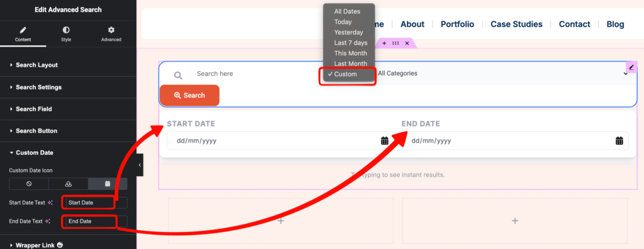Image resolution: width=644 pixels, height=249 pixels.
Task: Click the End Date Text input field
Action: (x=94, y=221)
